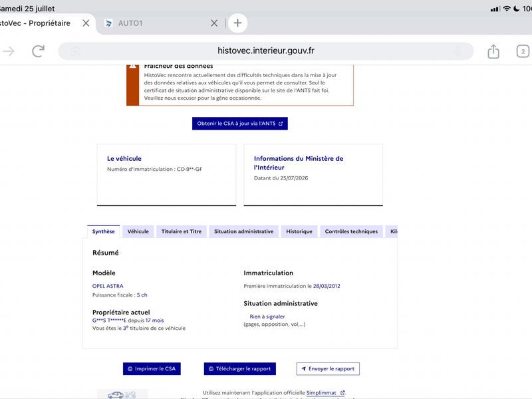The height and width of the screenshot is (399, 532).
Task: Select the Synthèse tab
Action: click(104, 231)
